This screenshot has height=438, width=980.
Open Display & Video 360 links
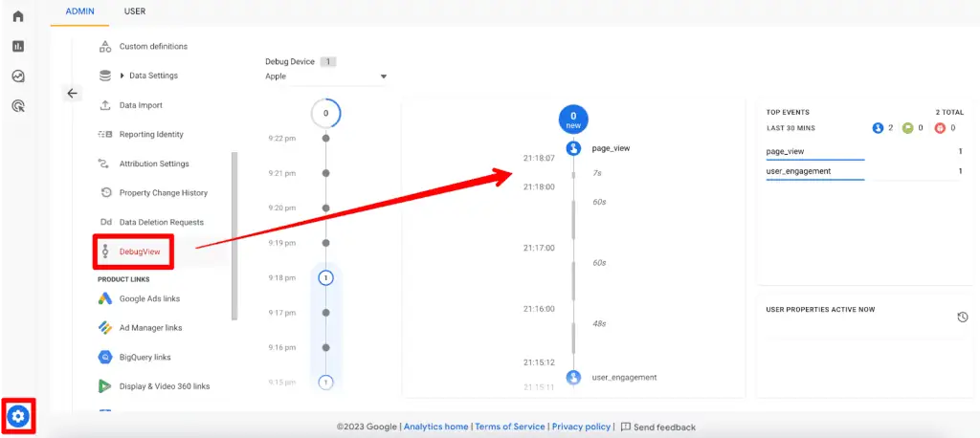coord(165,386)
